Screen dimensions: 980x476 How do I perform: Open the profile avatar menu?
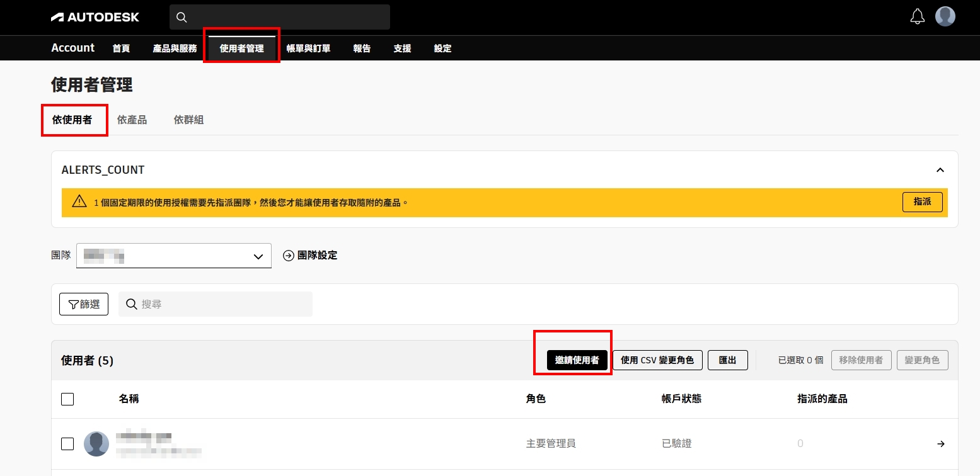pos(945,16)
